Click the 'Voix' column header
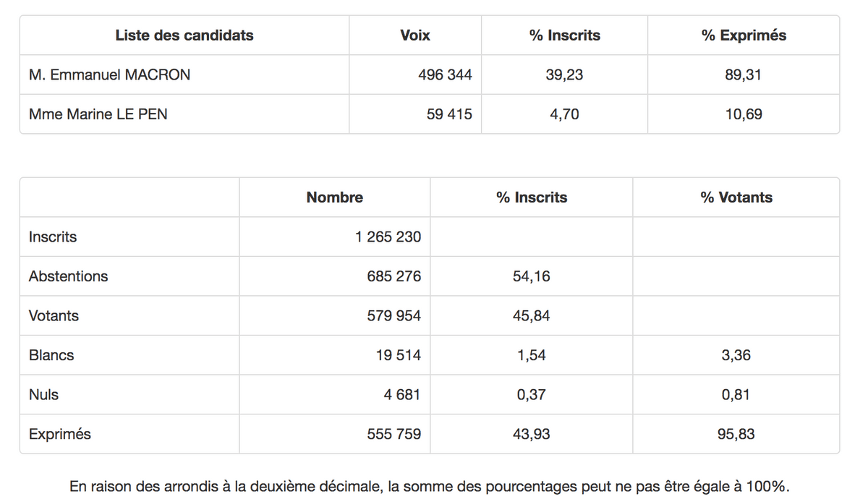This screenshot has height=502, width=868. [x=415, y=35]
